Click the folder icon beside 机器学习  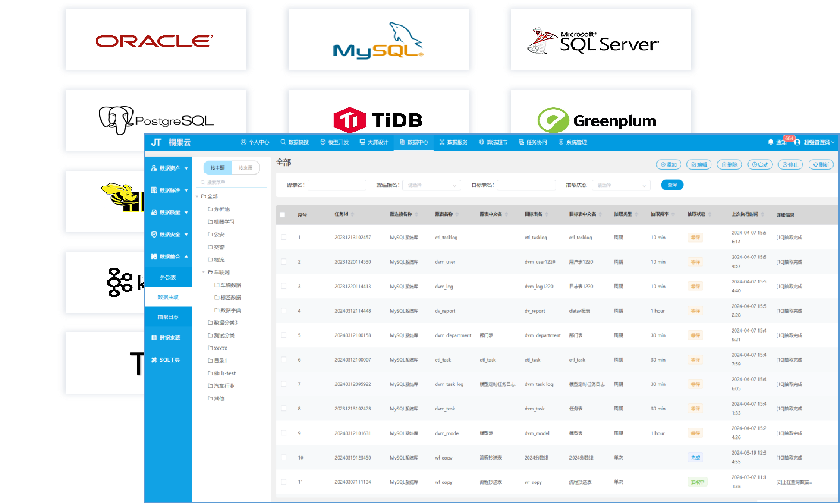[x=210, y=222]
